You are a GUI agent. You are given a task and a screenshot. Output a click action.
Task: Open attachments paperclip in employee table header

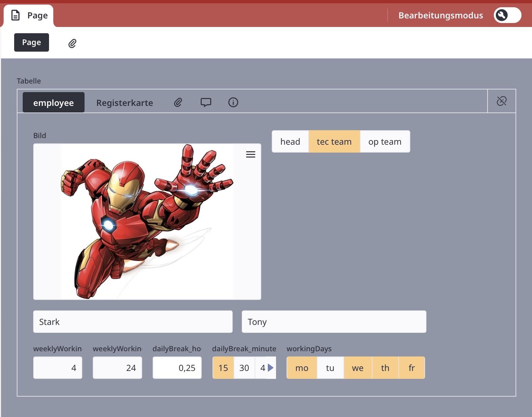pyautogui.click(x=178, y=103)
